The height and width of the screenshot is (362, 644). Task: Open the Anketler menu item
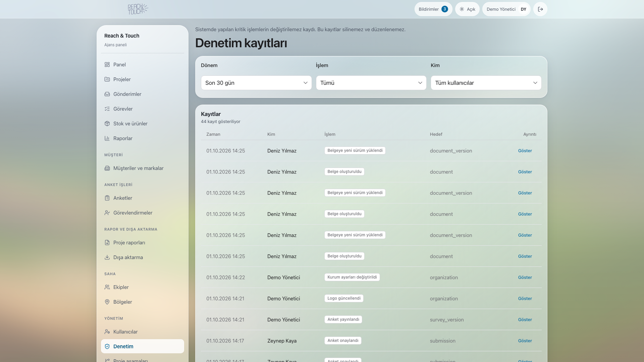(x=143, y=198)
